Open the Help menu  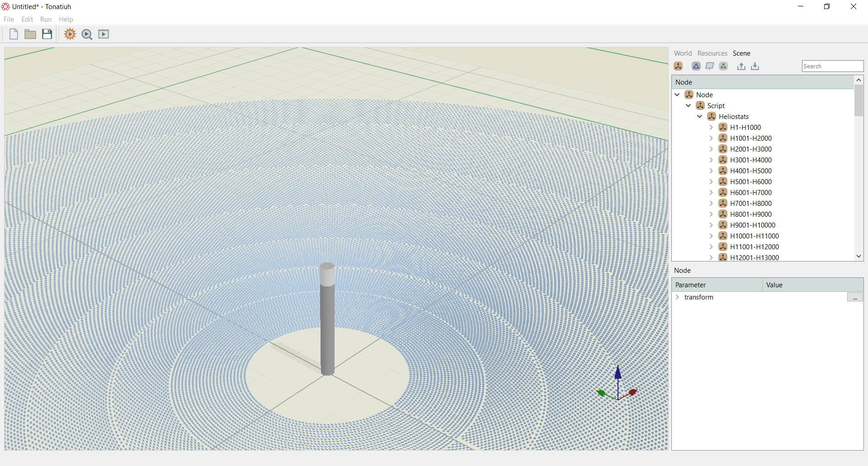point(66,19)
